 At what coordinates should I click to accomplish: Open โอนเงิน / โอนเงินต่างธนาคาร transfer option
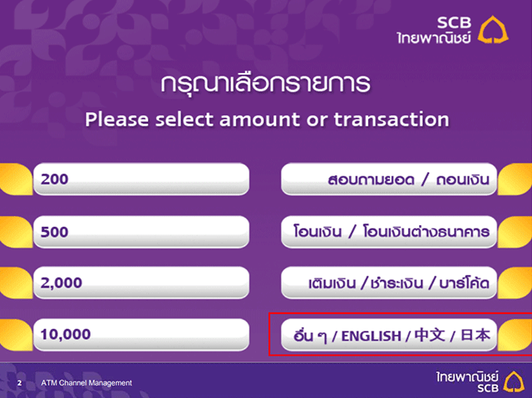(x=389, y=232)
